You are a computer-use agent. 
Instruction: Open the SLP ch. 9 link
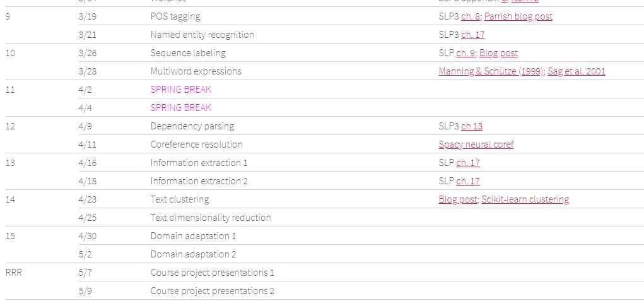tap(465, 53)
